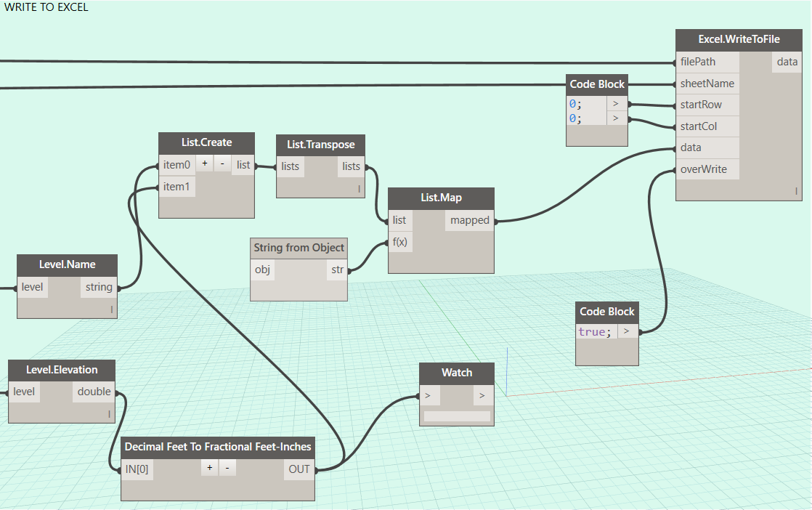Screen dimensions: 812x510
Task: Click the lacing indicator on List.Transpose node
Action: (x=359, y=189)
